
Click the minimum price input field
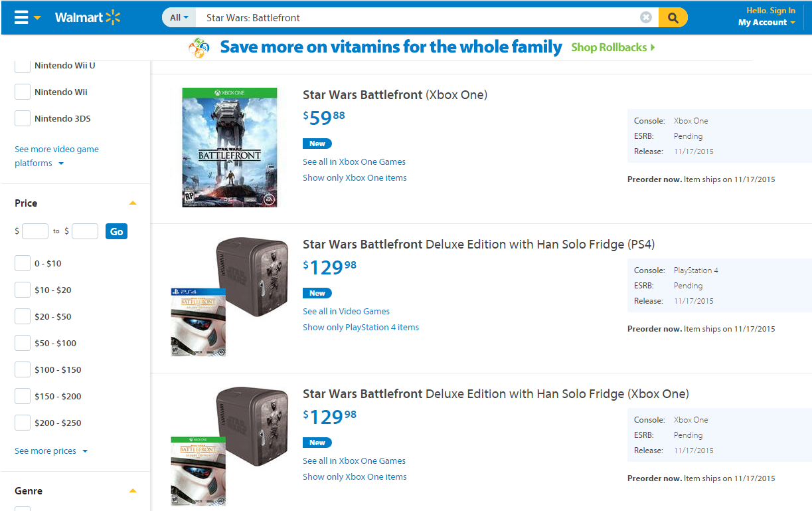(35, 231)
